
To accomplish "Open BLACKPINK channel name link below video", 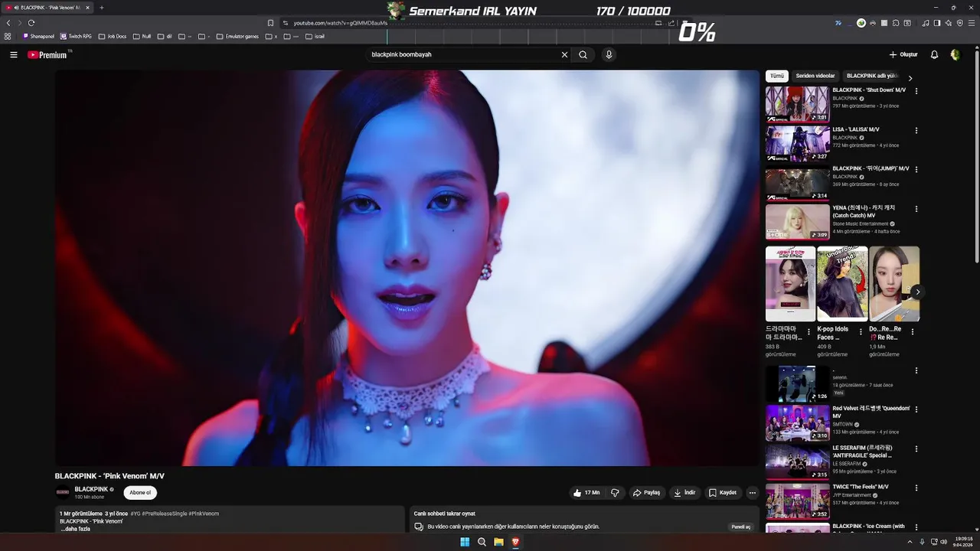I will pyautogui.click(x=91, y=489).
